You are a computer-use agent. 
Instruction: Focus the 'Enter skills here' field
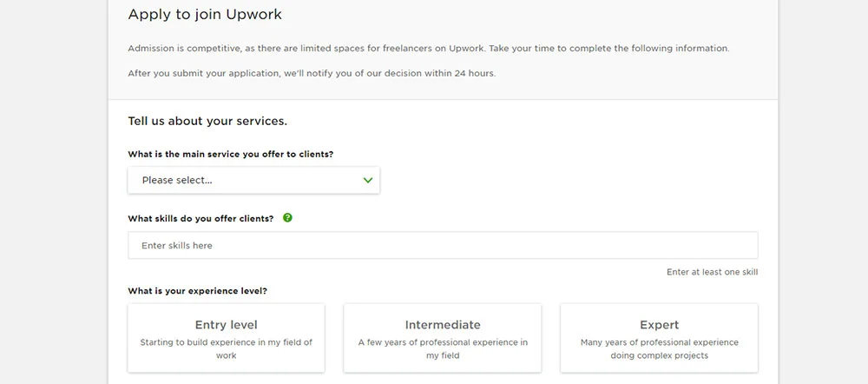pyautogui.click(x=443, y=246)
